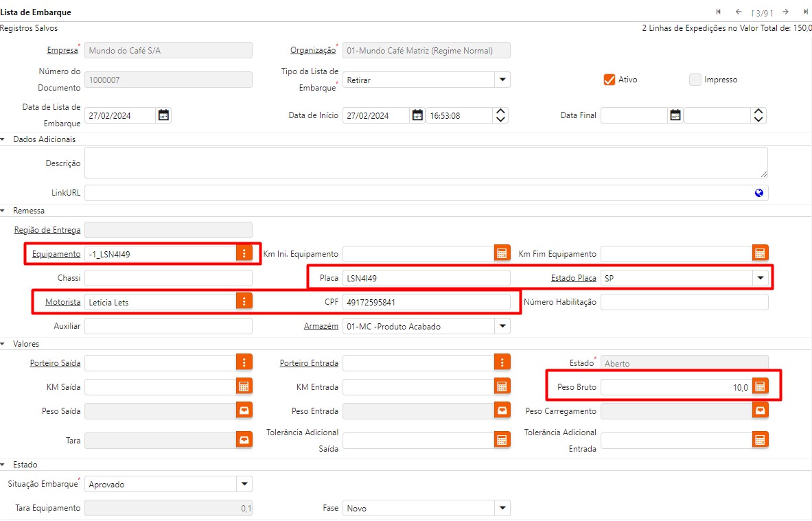The image size is (812, 521).
Task: Open Tipo da Lista de Embarque dropdown
Action: click(x=502, y=80)
